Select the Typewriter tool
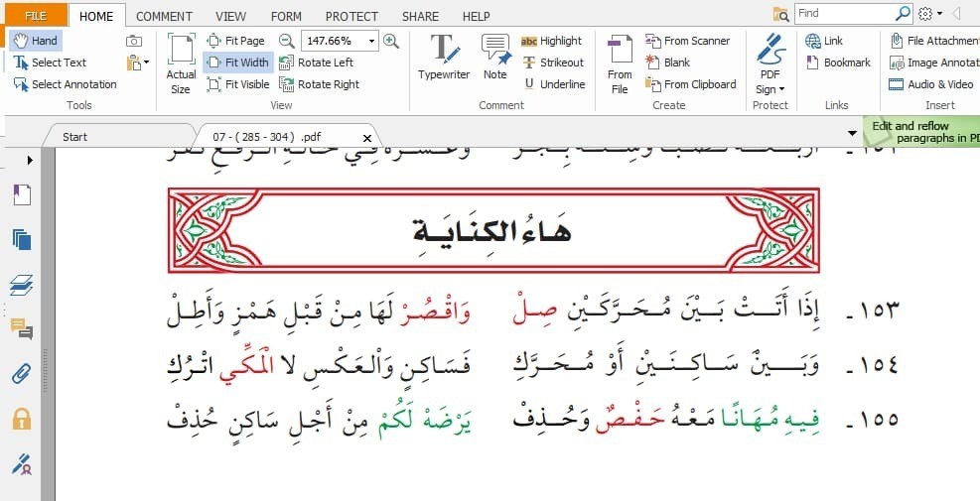The width and height of the screenshot is (980, 501). click(443, 58)
